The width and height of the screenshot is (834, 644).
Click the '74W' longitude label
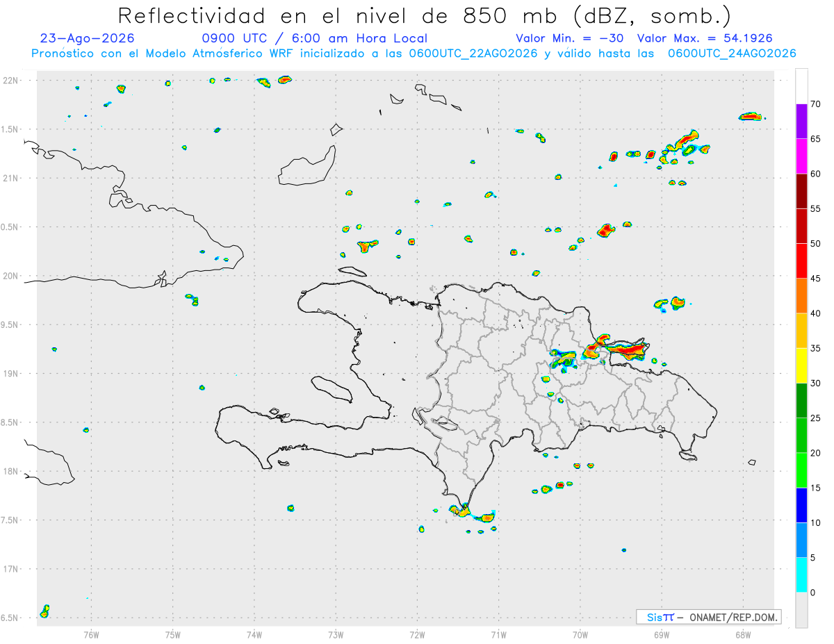pyautogui.click(x=254, y=635)
